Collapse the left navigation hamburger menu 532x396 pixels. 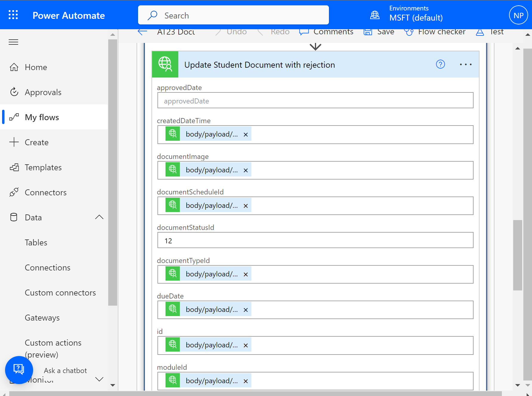13,42
